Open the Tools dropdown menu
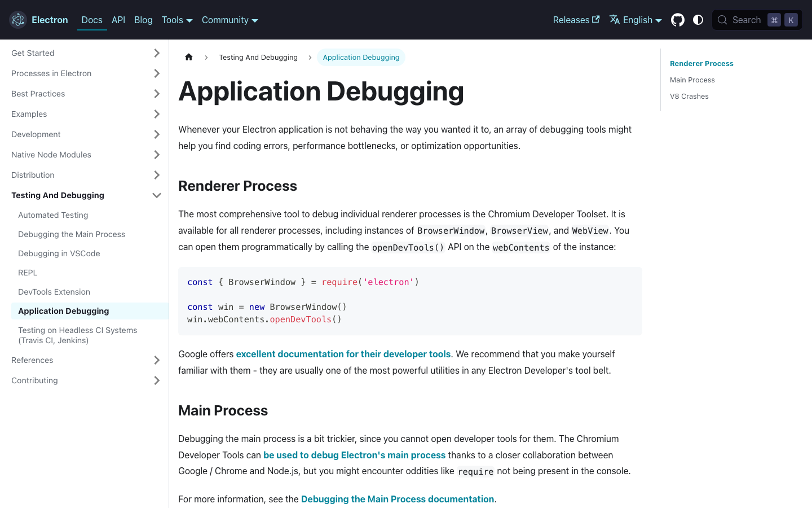Screen dimensions: 812x508 click(177, 20)
